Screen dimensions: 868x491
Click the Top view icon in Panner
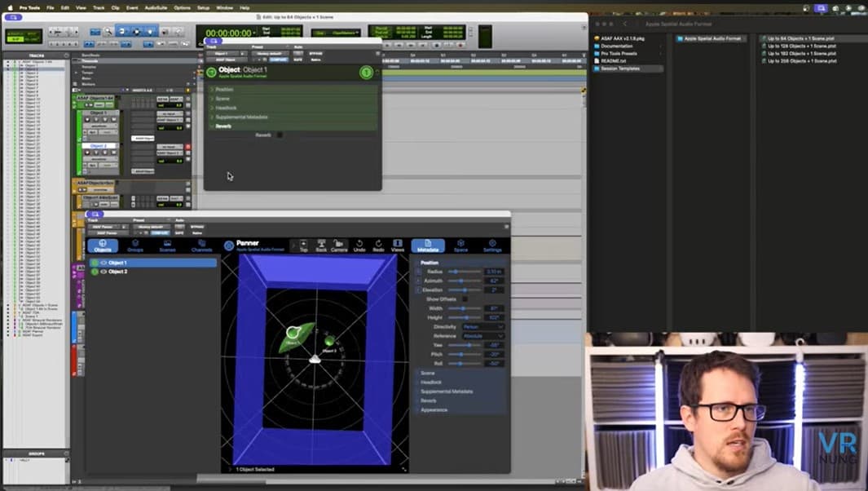[303, 245]
